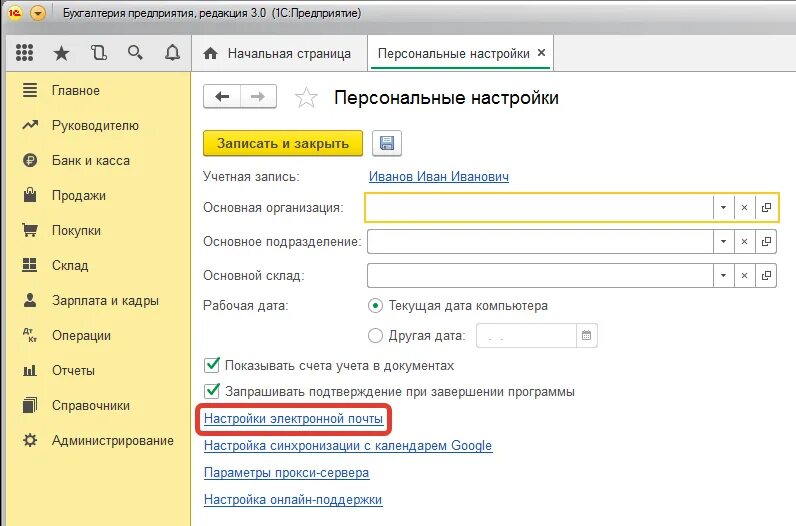Open Покупки section
Image resolution: width=796 pixels, height=526 pixels.
(x=76, y=231)
